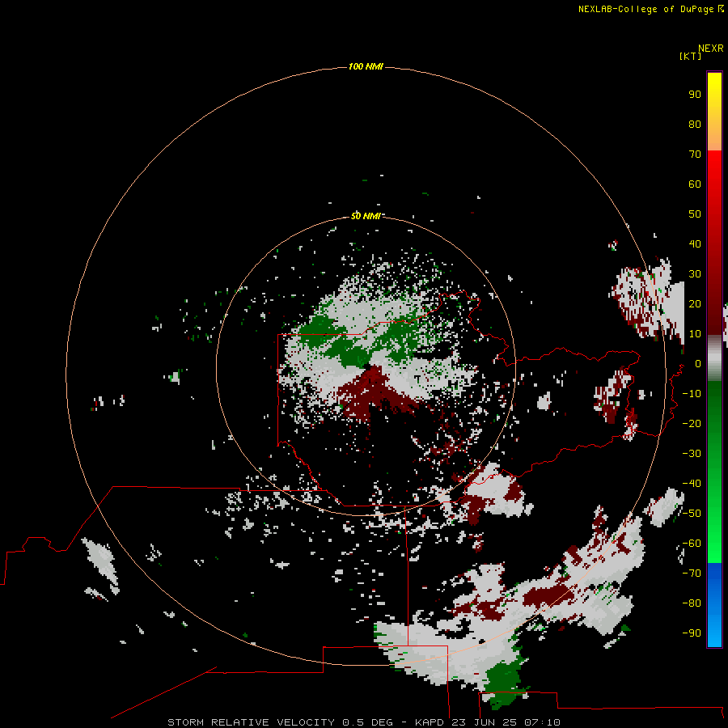728x728 pixels.
Task: Click the positive 40 scale value
Action: point(695,243)
